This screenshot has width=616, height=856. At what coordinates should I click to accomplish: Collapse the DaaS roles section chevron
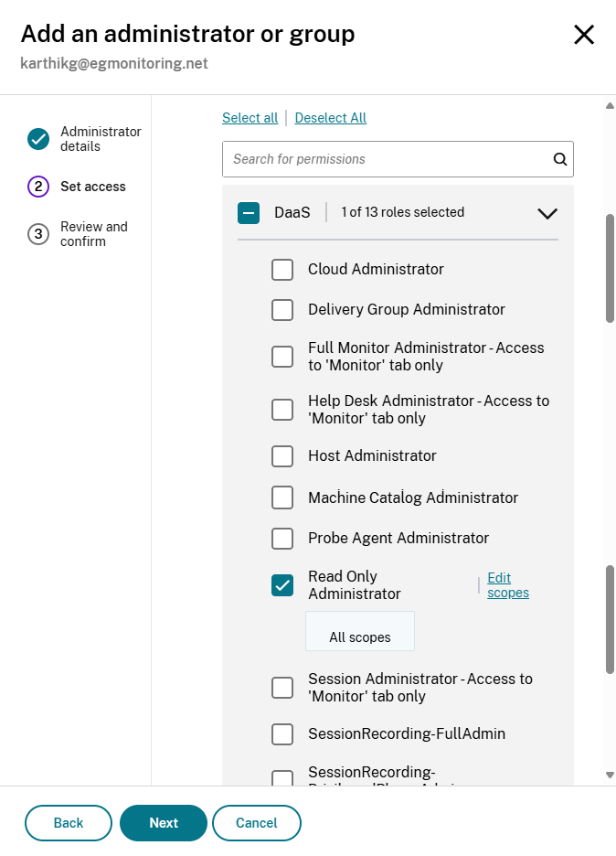[547, 214]
